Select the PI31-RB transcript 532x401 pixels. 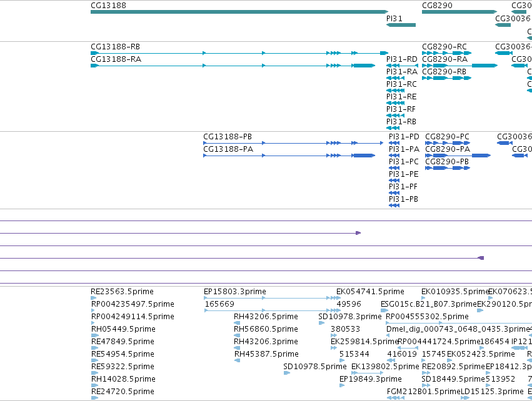coord(393,128)
